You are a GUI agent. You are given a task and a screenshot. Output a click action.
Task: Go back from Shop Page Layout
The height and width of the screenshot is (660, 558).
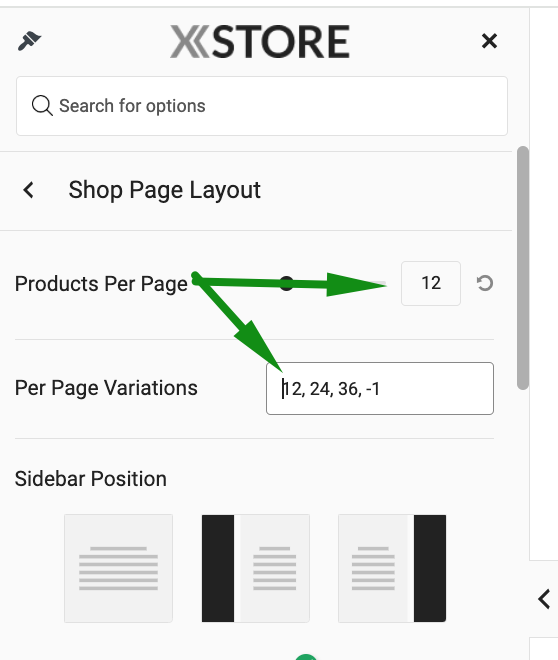(x=28, y=190)
